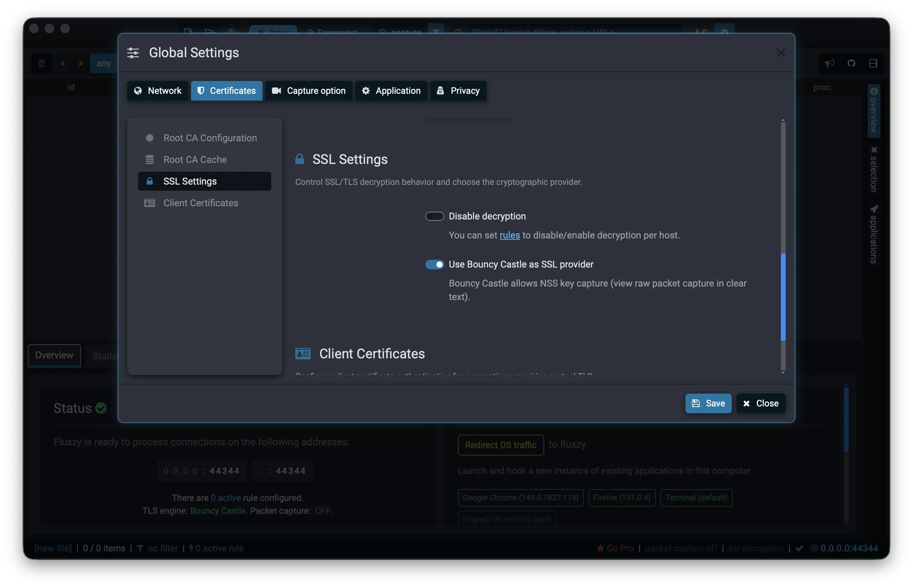Click Redirect OS traffic button
Viewport: 913px width, 588px height.
(501, 445)
